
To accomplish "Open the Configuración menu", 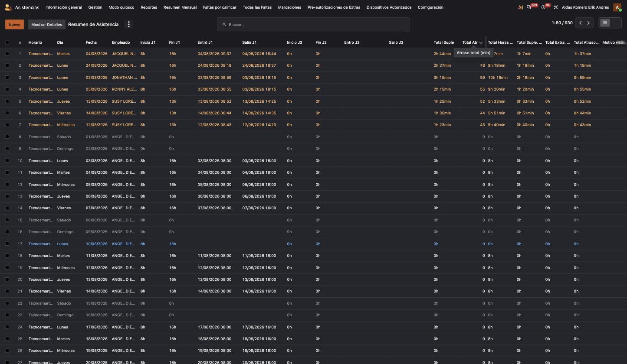I will 430,7.
